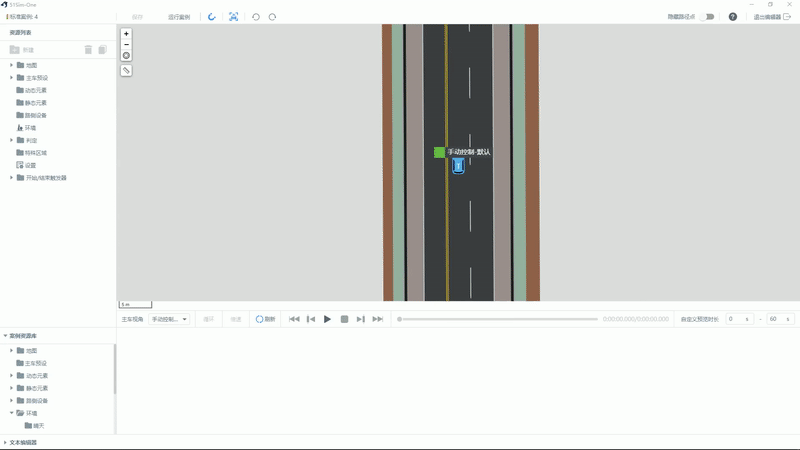
Task: Click 保存 save button in top toolbar
Action: tap(137, 17)
